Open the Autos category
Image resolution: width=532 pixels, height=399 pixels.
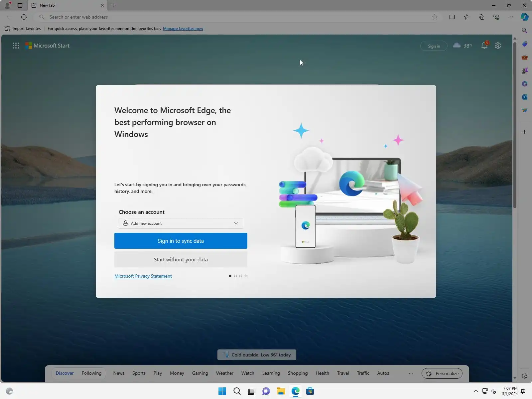click(383, 373)
